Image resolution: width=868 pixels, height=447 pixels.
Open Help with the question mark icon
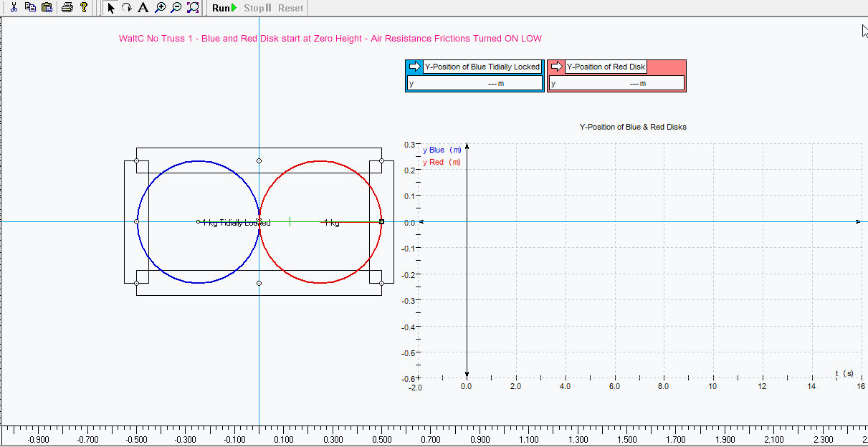[84, 8]
